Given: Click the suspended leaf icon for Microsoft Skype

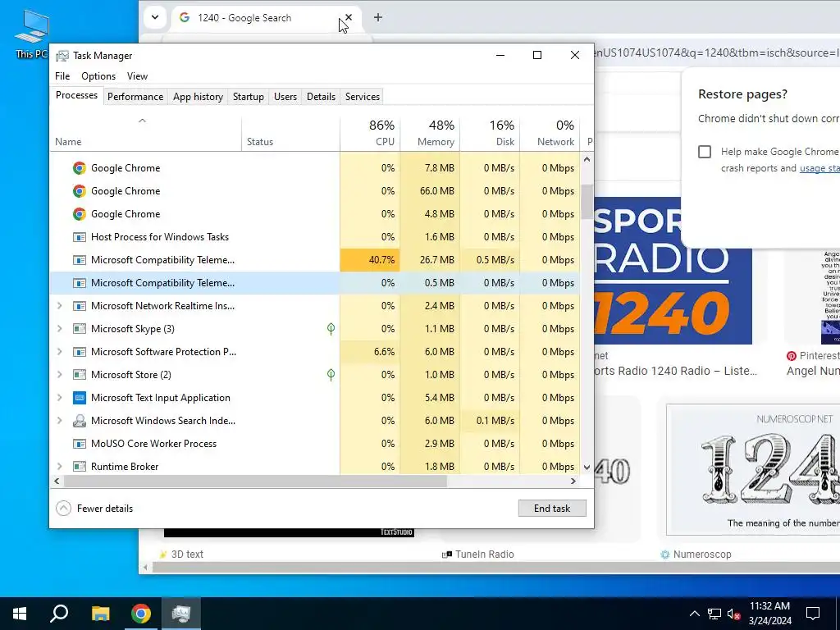Looking at the screenshot, I should (331, 329).
